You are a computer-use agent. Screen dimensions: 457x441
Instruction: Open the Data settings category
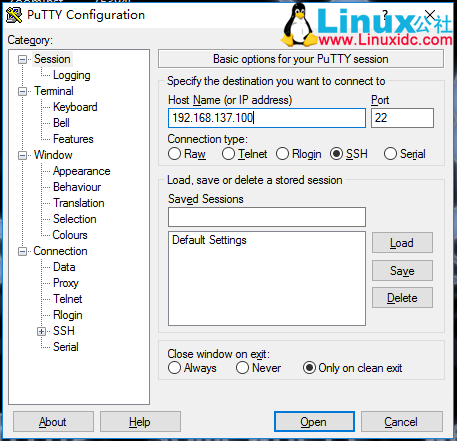coord(64,267)
